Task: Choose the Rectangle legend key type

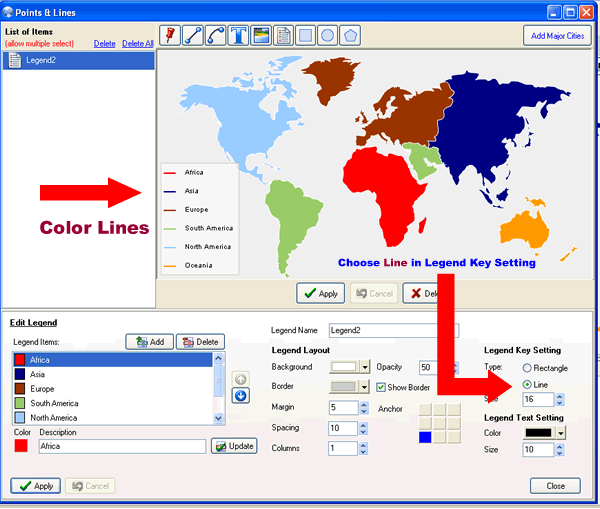Action: [527, 368]
